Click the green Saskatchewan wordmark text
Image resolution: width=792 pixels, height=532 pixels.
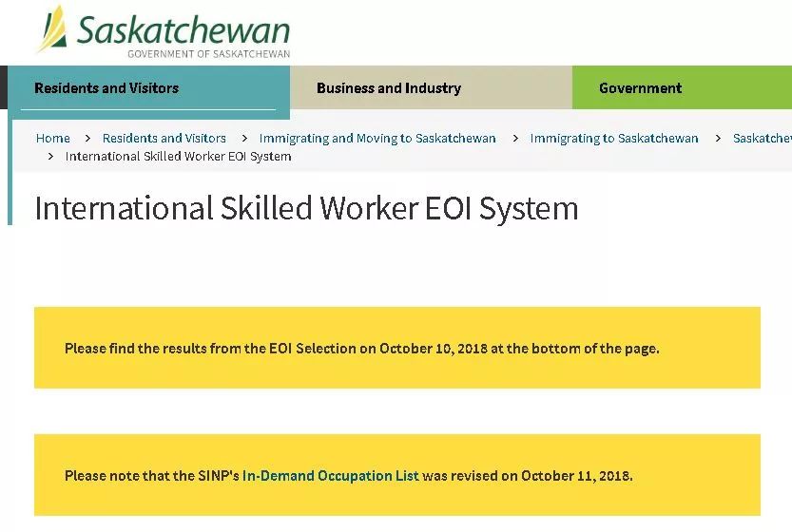pos(183,28)
